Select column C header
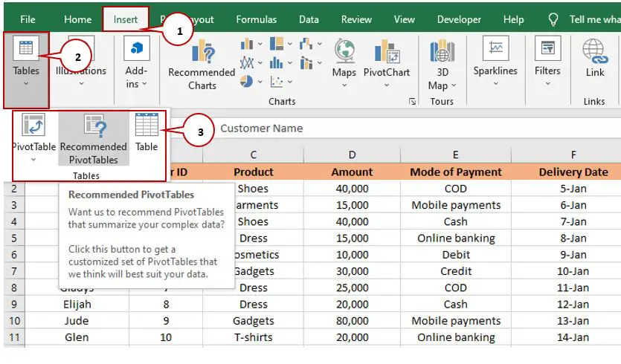The image size is (621, 364). (254, 155)
